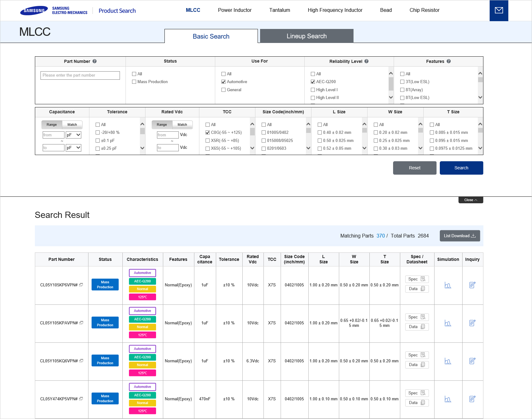Check 3T(Low ESL) feature checkbox
Image resolution: width=532 pixels, height=419 pixels.
(402, 82)
